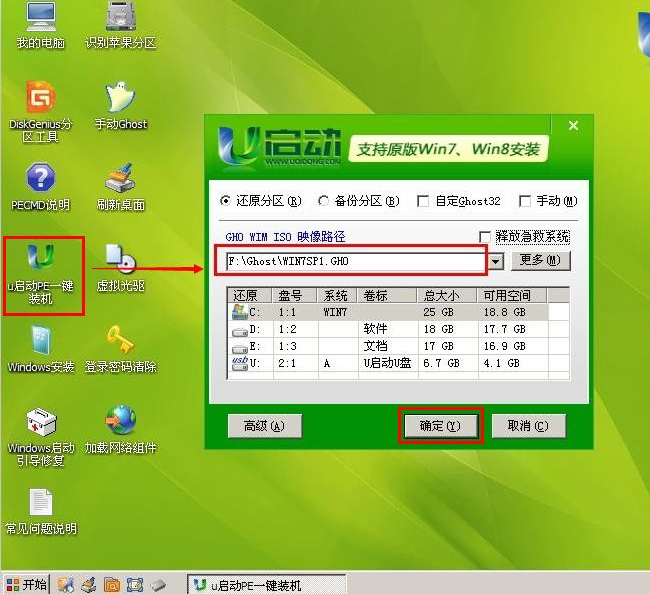Open the 高级 advanced options button
Image resolution: width=650 pixels, height=594 pixels.
tap(257, 425)
